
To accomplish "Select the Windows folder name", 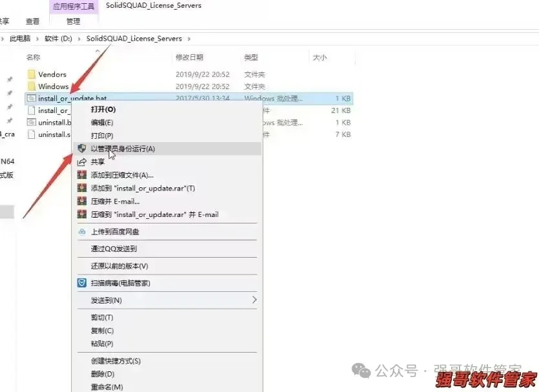I will pyautogui.click(x=53, y=87).
